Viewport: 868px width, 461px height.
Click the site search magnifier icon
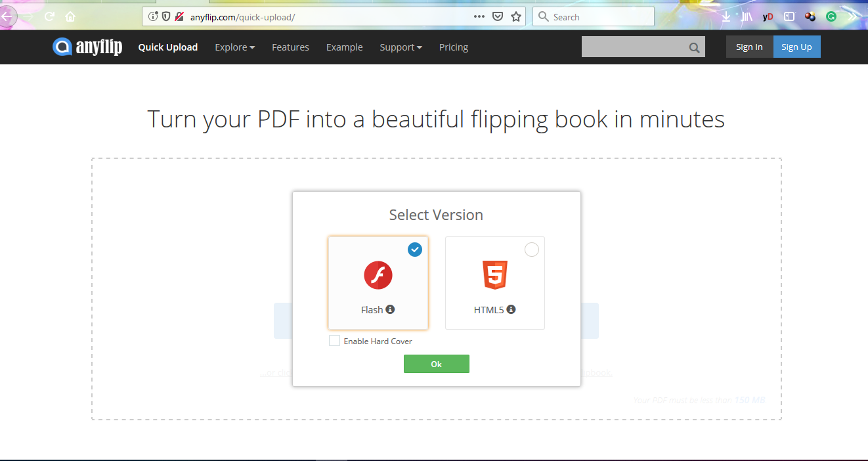pos(694,47)
